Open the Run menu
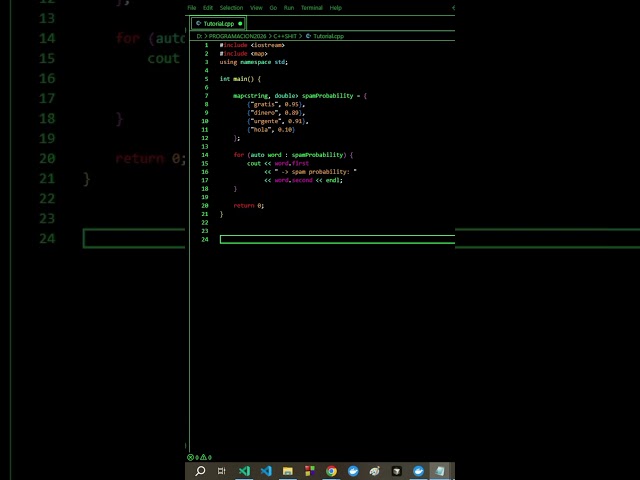The image size is (640, 480). (289, 8)
